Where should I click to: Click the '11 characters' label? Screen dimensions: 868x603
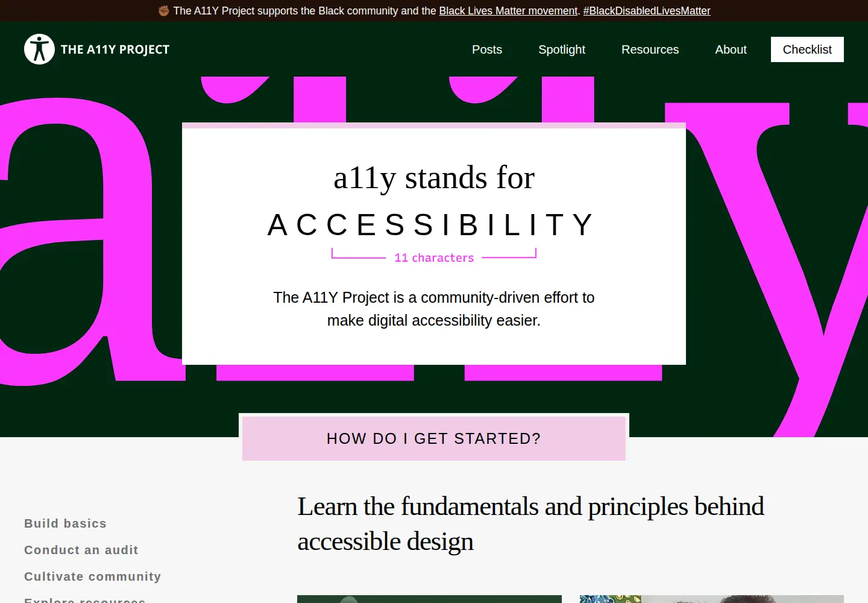434,257
